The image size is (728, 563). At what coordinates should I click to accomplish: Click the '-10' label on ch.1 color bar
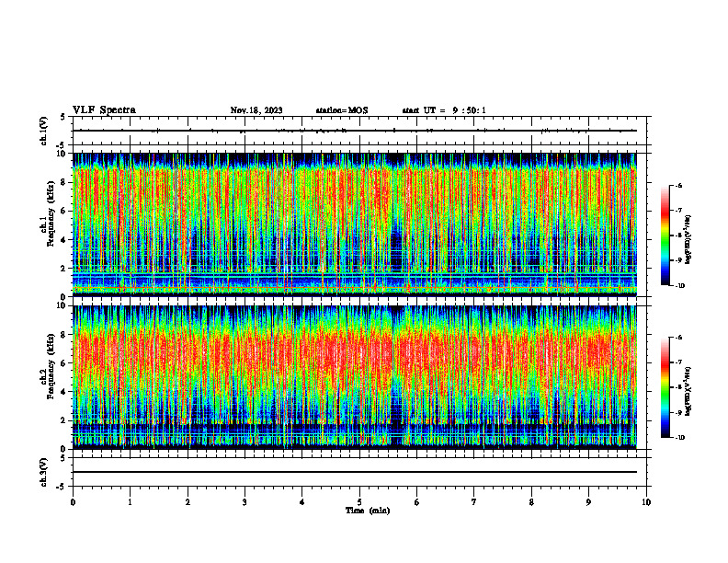pyautogui.click(x=680, y=286)
